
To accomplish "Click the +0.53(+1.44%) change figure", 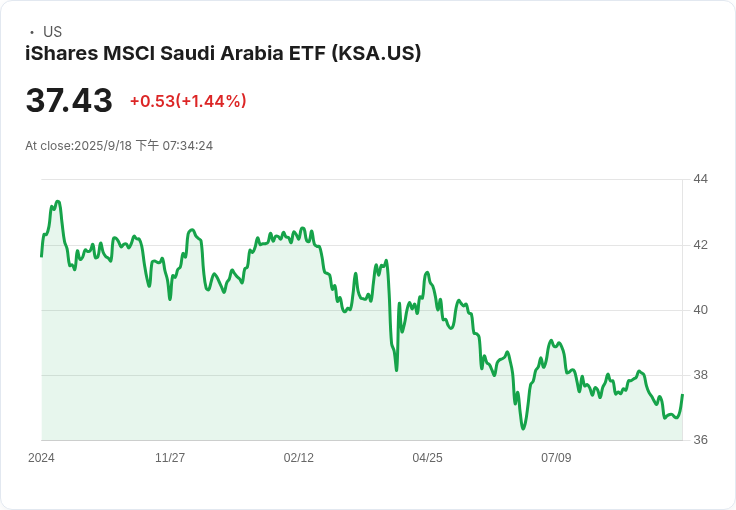I will click(x=188, y=101).
